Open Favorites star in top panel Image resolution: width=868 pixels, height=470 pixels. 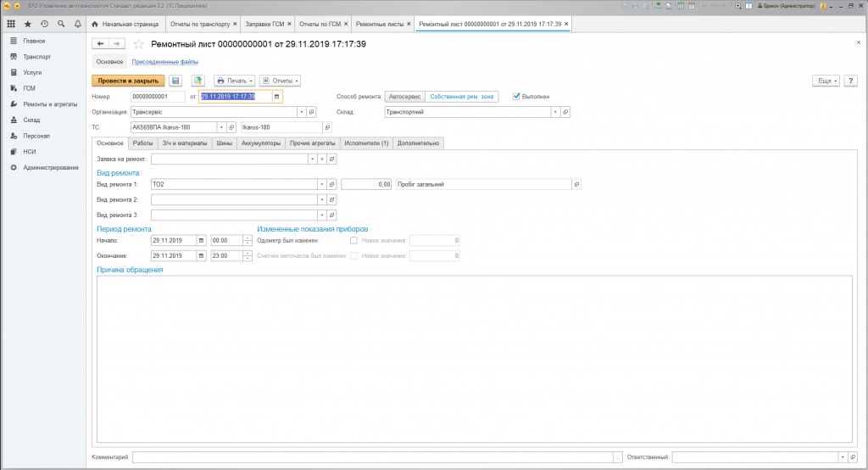pos(28,24)
